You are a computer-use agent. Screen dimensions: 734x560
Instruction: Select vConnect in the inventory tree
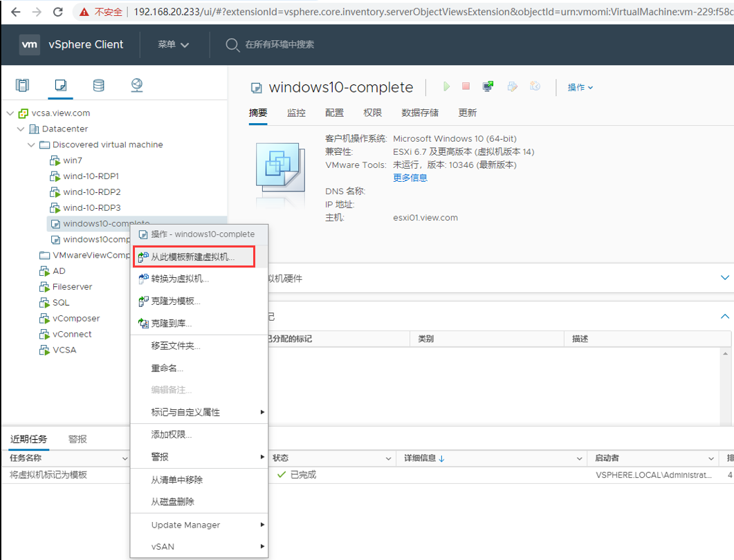72,334
